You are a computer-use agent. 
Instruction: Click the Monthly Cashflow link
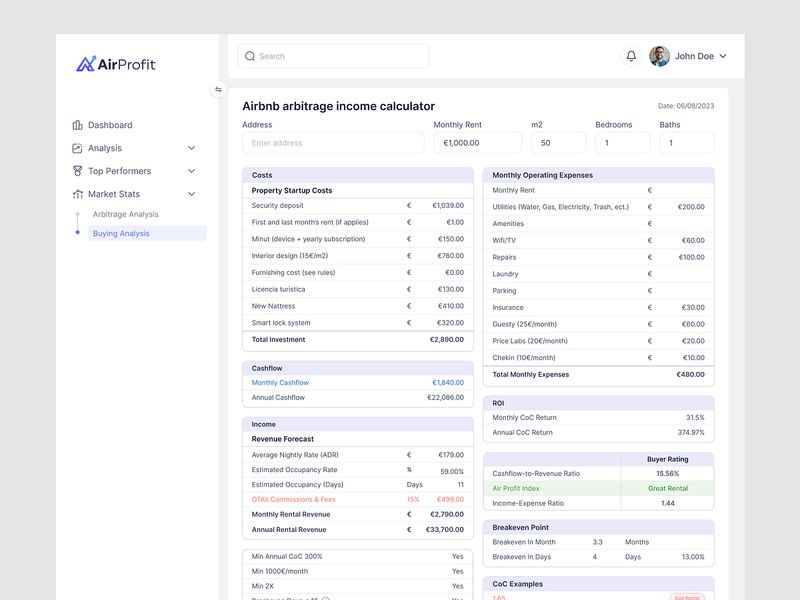(x=280, y=383)
